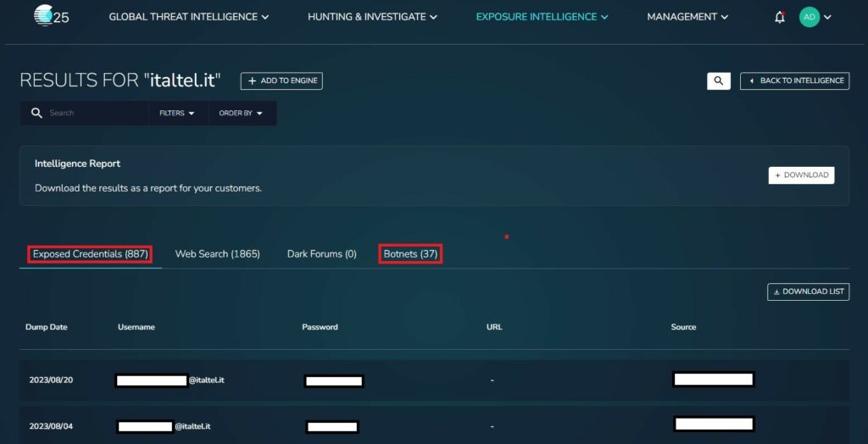Open the Dark Forums (0) tab
The image size is (868, 444).
[x=321, y=254]
